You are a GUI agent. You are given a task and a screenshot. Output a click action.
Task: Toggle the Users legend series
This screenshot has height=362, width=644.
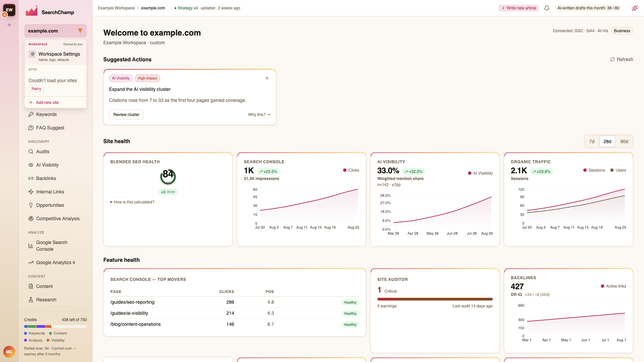coord(618,170)
